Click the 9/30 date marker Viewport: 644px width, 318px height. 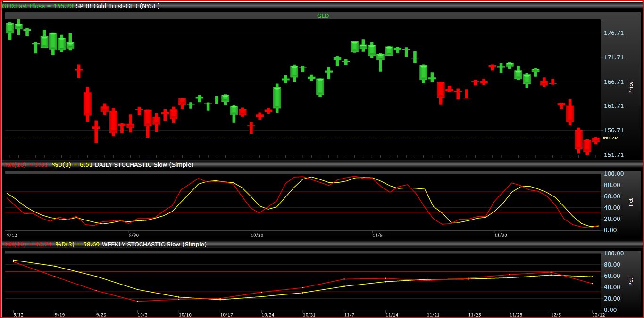[134, 235]
